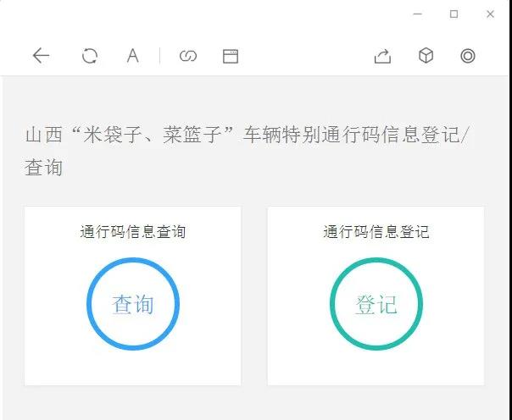The image size is (512, 420).
Task: Open font size settings (A icon)
Action: pos(133,56)
